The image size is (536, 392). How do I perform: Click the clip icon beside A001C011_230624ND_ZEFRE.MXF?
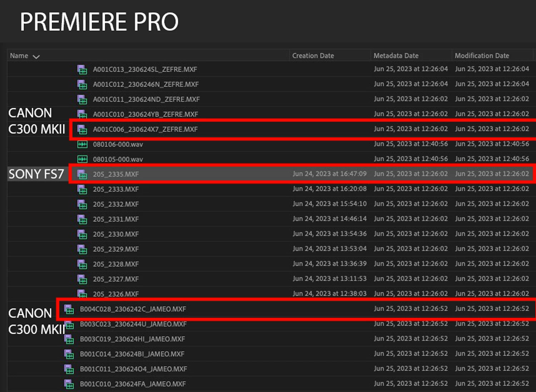coord(82,99)
